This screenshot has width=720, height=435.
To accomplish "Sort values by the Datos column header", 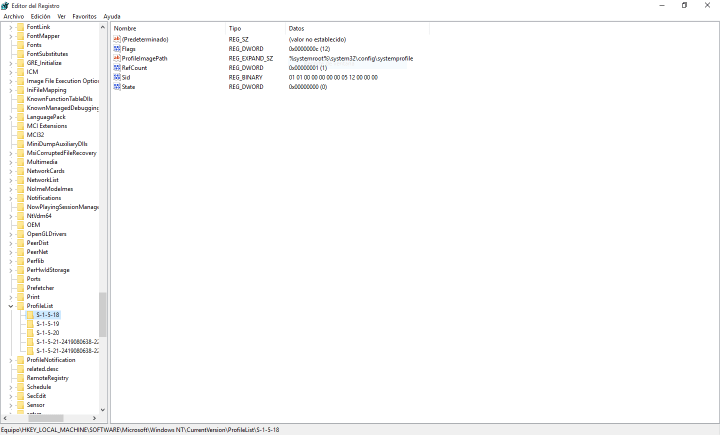I will click(x=357, y=28).
